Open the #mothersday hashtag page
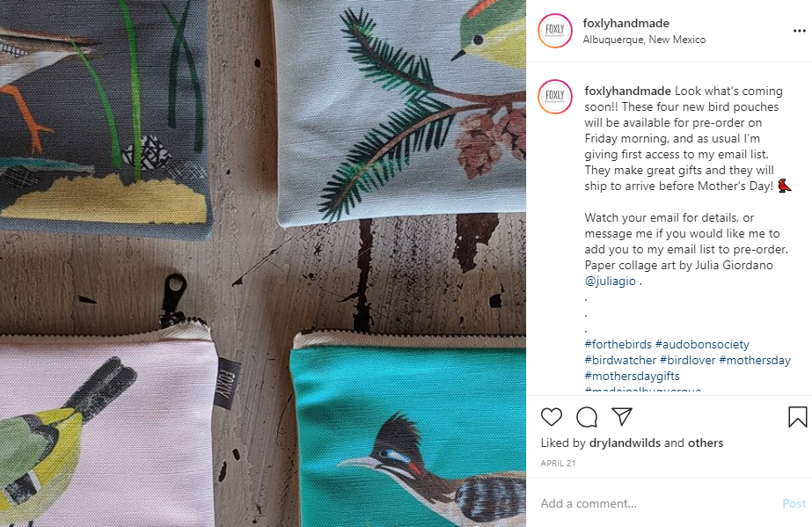812x527 pixels. tap(756, 360)
